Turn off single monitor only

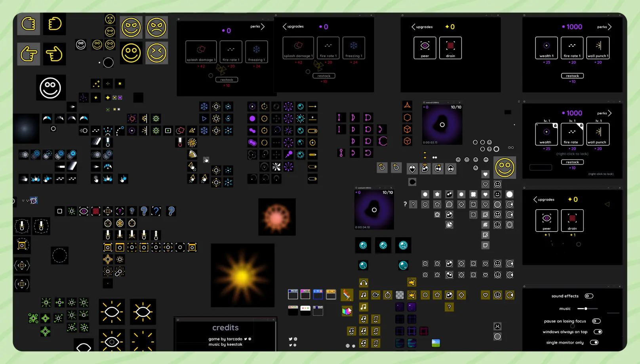pyautogui.click(x=594, y=343)
